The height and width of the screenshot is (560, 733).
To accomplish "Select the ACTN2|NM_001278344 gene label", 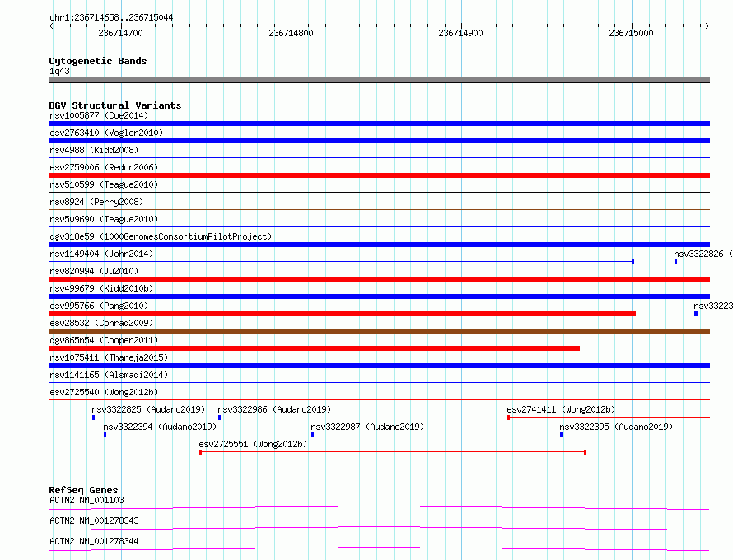I will tap(94, 541).
